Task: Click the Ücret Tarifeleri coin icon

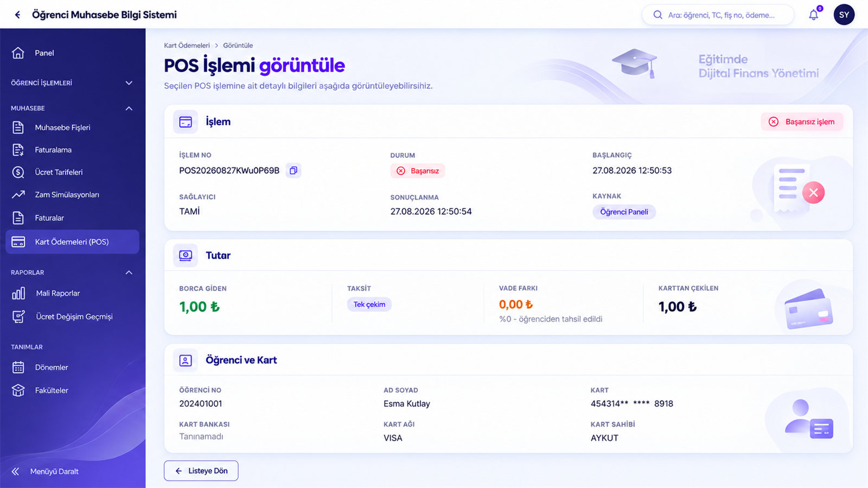Action: point(18,172)
